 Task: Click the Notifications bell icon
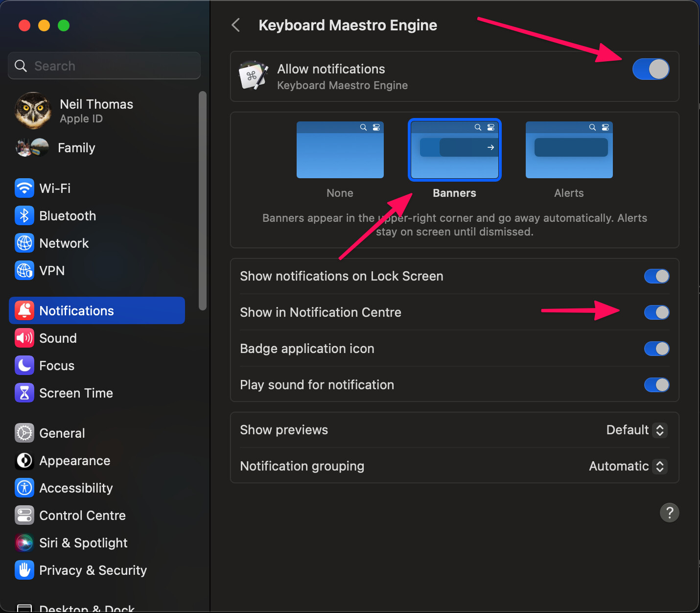(24, 310)
